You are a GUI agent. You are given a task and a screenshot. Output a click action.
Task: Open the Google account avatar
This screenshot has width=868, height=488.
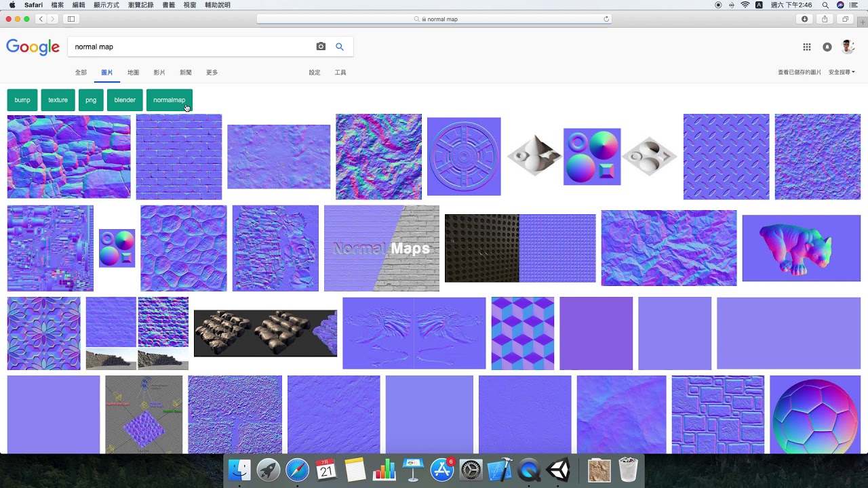[848, 47]
